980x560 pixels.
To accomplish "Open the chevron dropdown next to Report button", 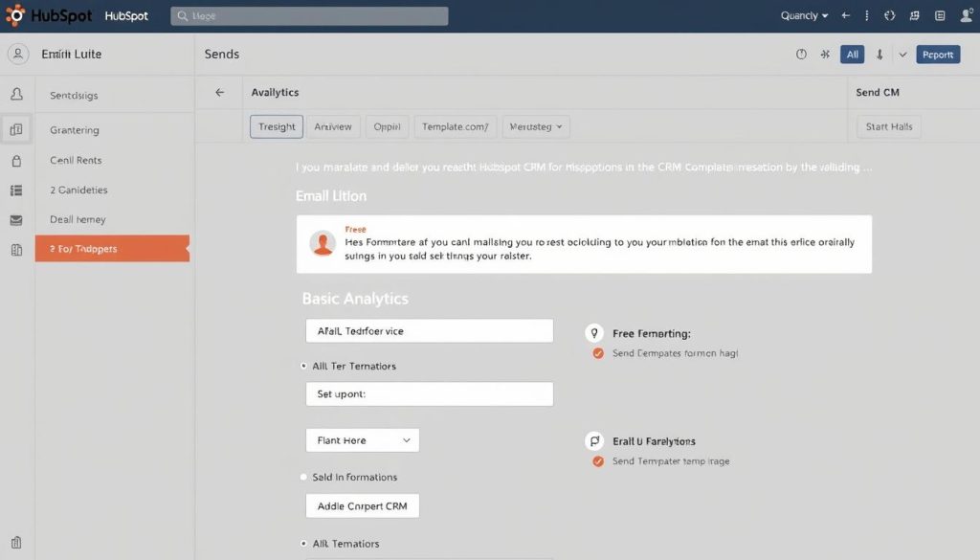I will coord(902,55).
